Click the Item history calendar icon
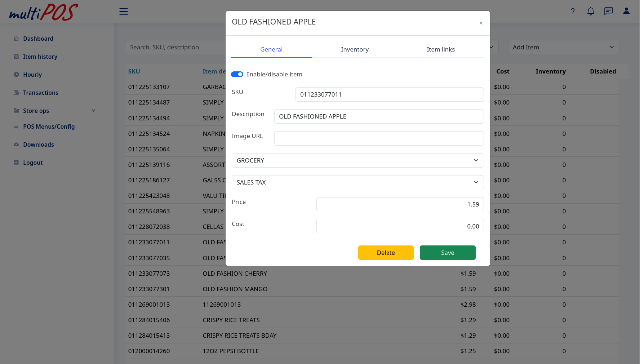This screenshot has height=364, width=640. pyautogui.click(x=16, y=57)
